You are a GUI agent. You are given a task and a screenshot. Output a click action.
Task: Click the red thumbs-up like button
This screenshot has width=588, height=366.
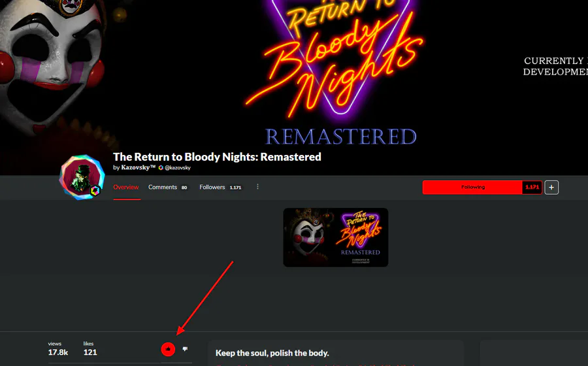click(x=168, y=349)
